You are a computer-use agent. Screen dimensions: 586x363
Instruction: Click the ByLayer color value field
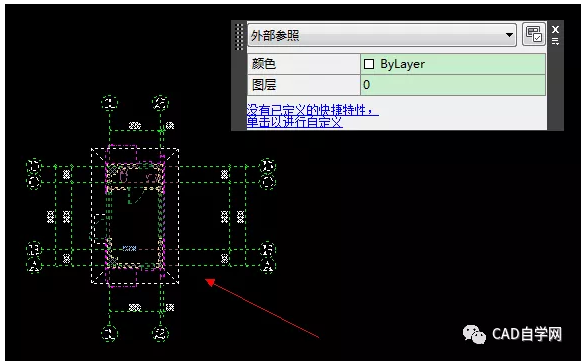453,64
